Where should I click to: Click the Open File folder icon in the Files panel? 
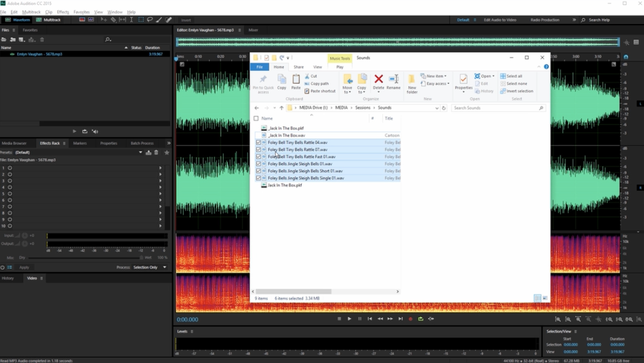coord(4,39)
